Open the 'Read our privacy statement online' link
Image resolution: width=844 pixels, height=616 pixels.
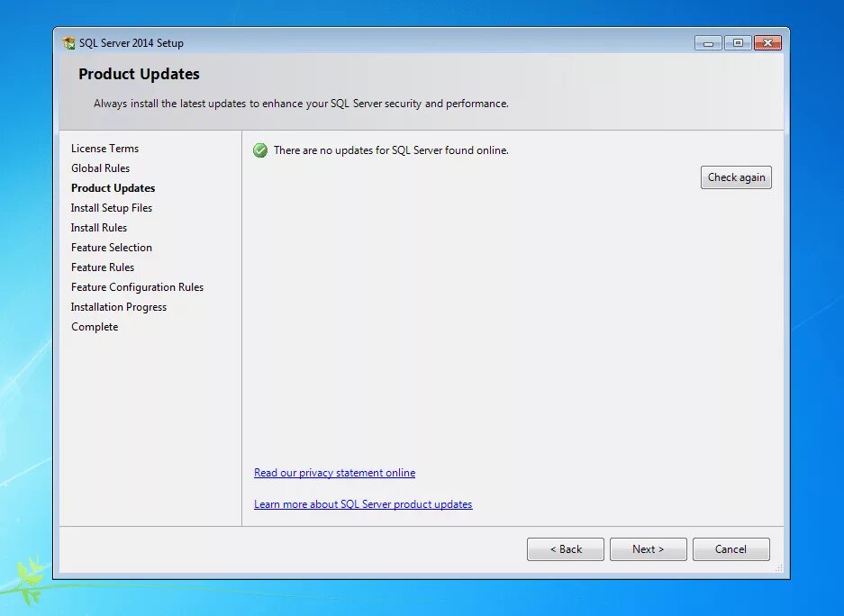click(334, 473)
